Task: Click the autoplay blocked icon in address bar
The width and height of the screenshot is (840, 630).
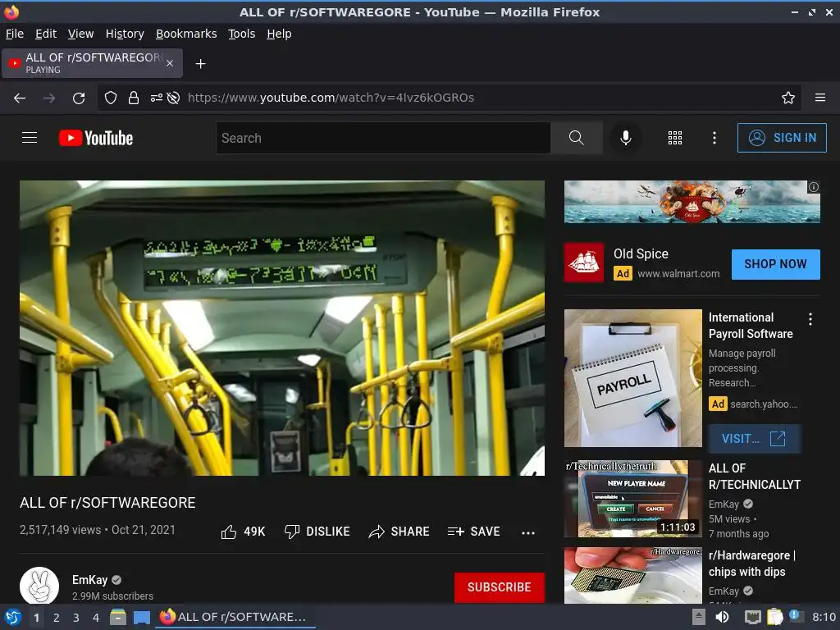Action: click(173, 98)
